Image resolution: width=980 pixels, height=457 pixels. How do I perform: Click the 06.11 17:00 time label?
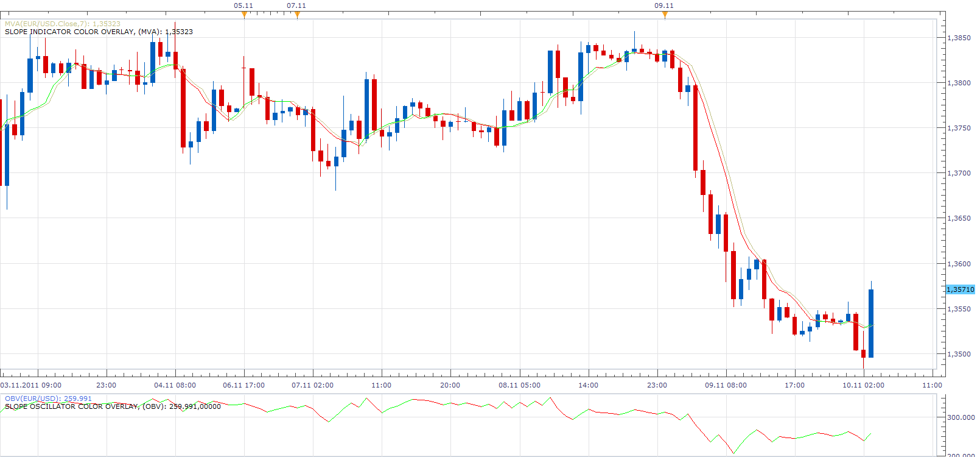[x=244, y=385]
